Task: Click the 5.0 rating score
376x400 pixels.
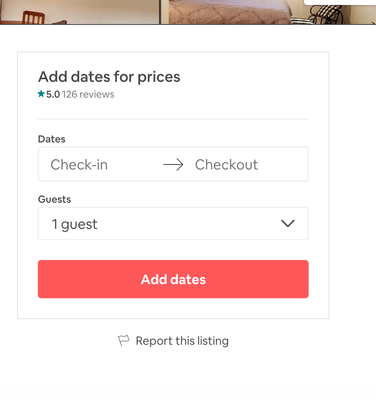Action: (53, 94)
